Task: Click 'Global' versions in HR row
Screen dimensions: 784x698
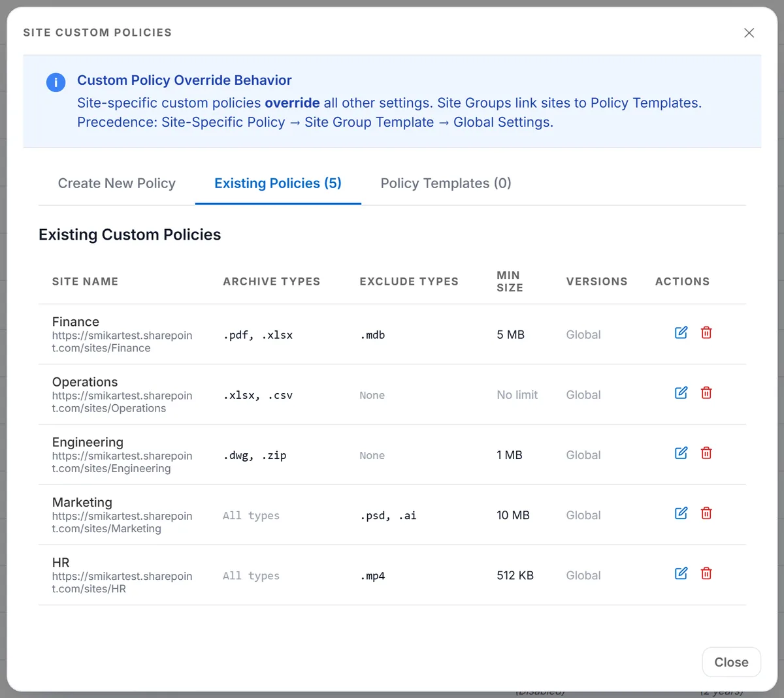Action: click(583, 575)
